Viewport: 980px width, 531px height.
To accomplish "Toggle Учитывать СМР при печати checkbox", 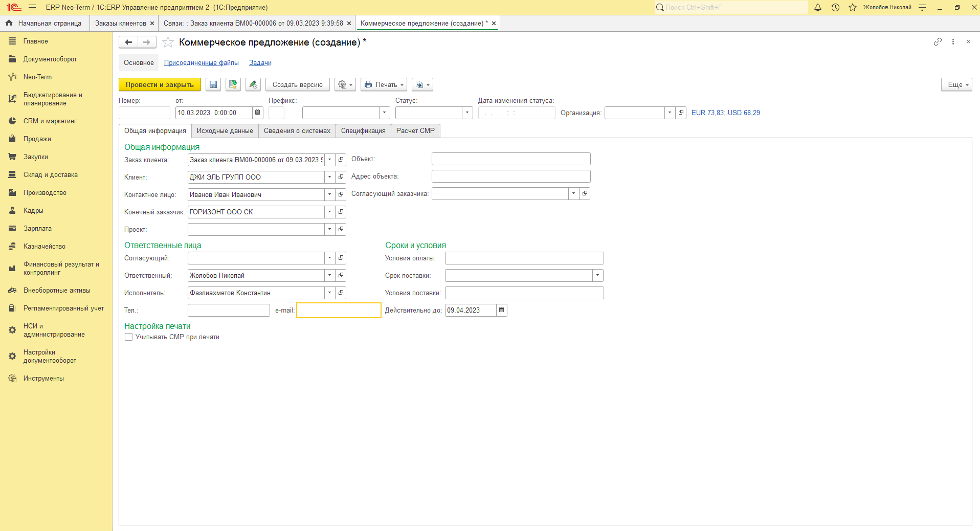I will click(129, 337).
